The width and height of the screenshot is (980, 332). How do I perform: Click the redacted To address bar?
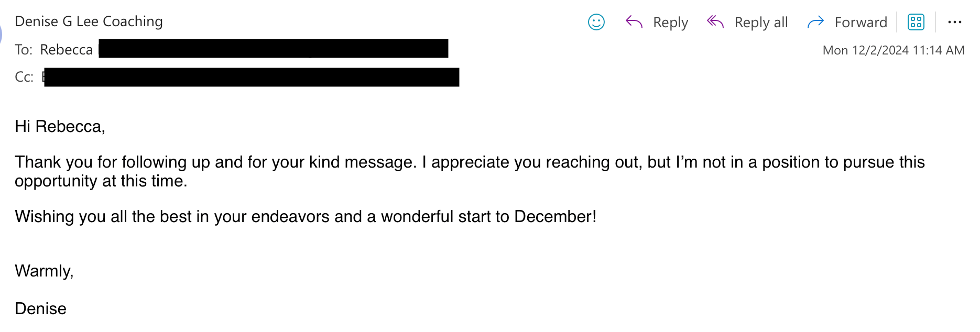tap(273, 48)
